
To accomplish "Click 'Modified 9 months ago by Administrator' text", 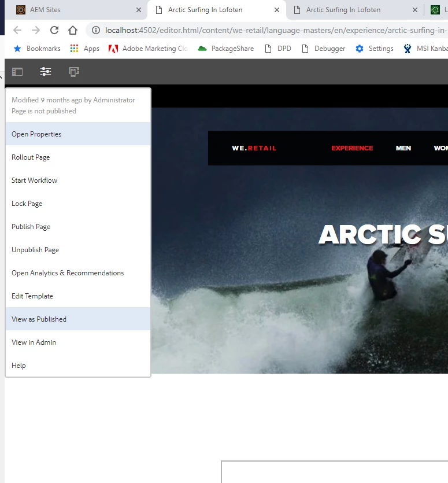I will click(73, 100).
